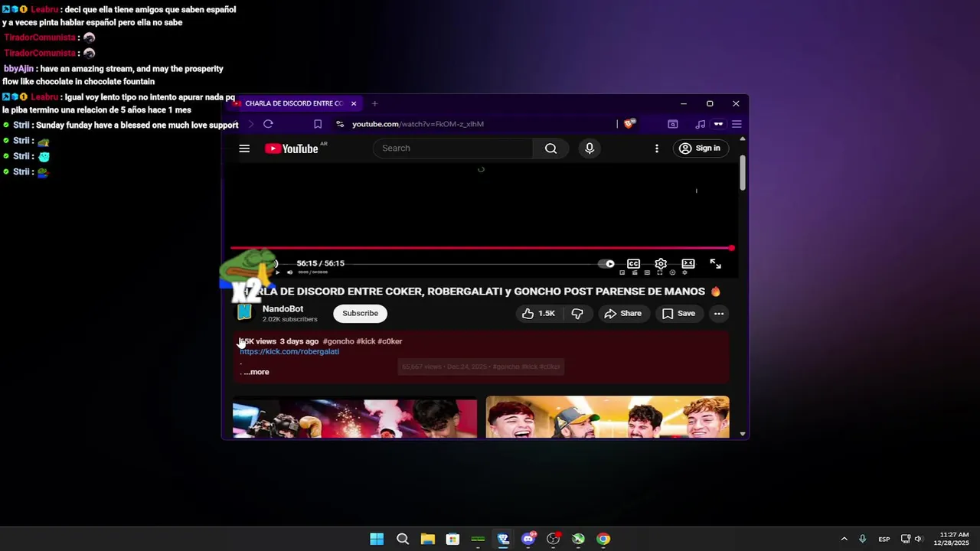Viewport: 980px width, 551px height.
Task: Click the youtube.com address bar URL
Action: [x=418, y=124]
